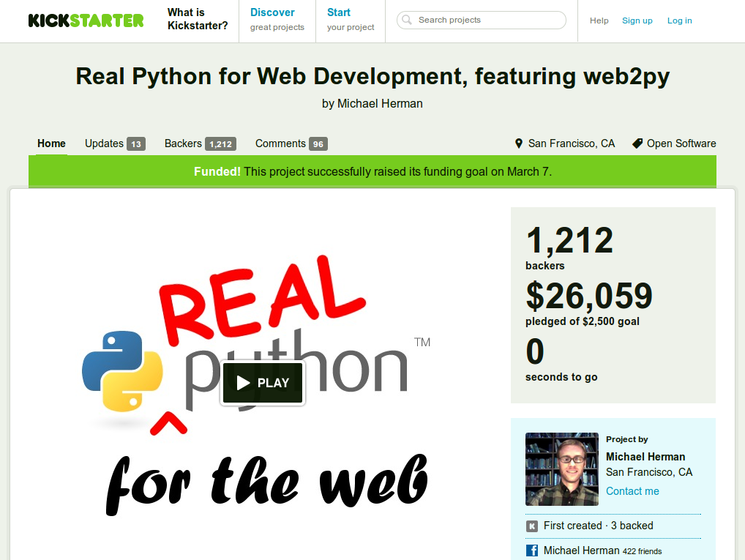
Task: Click Michael Herman's profile photo
Action: point(562,469)
